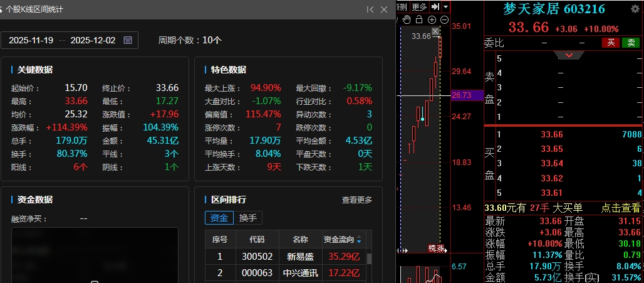Zoom out the K-line chart
Screen dimensions: 644x283
coord(444,20)
